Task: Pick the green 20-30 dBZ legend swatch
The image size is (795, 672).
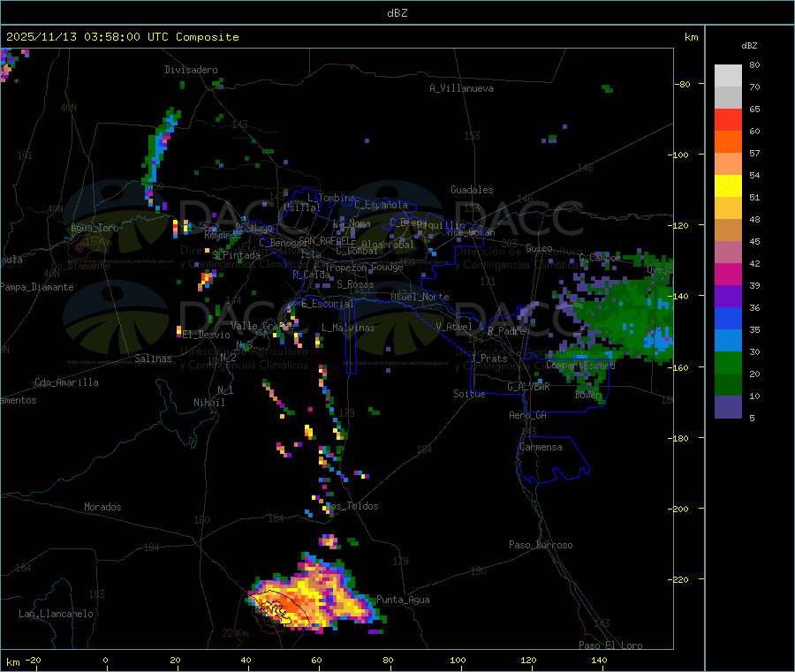Action: coord(728,362)
